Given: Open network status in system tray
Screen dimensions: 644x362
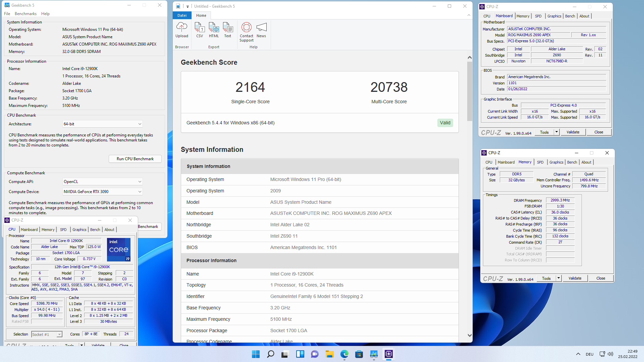Looking at the screenshot, I should [x=602, y=354].
